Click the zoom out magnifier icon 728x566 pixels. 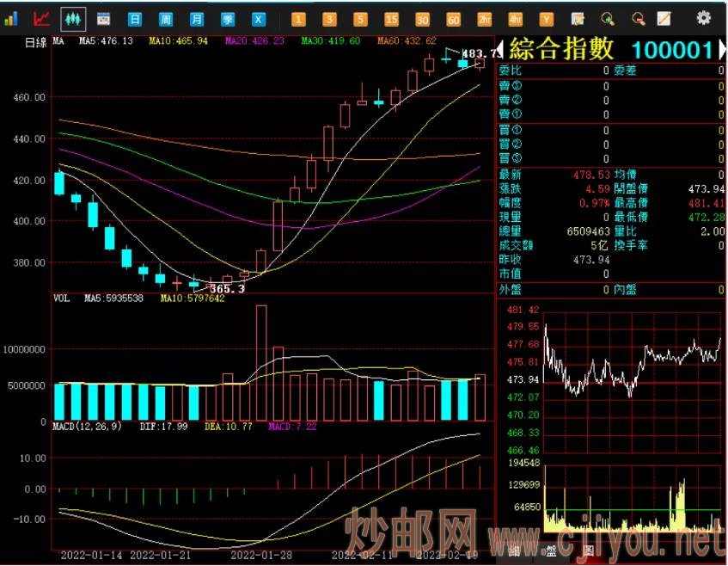coord(637,18)
